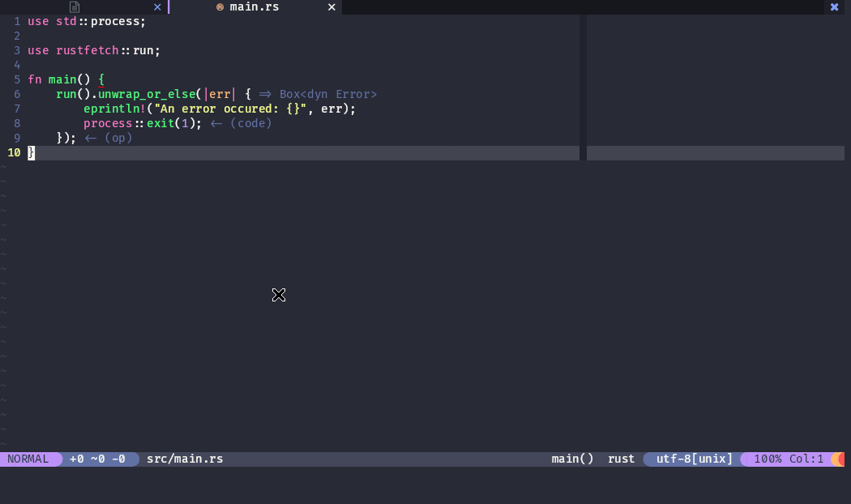Click line number 1 in gutter
Image resolution: width=851 pixels, height=504 pixels.
(17, 22)
